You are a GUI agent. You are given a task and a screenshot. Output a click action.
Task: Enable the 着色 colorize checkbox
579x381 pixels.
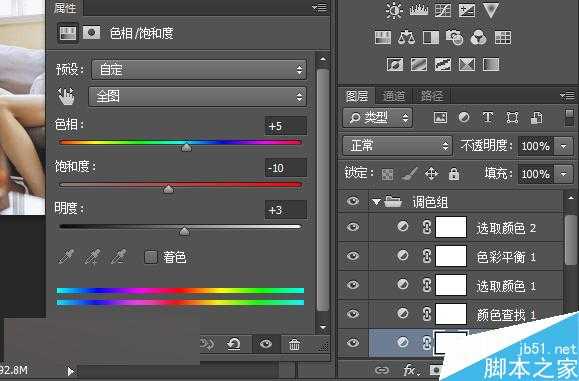pyautogui.click(x=151, y=257)
